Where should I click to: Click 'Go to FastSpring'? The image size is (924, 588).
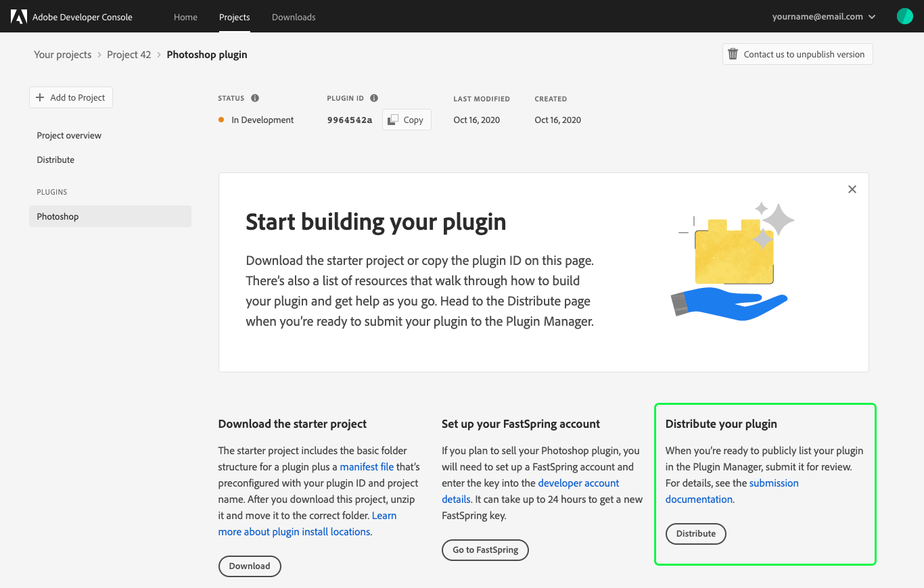485,549
